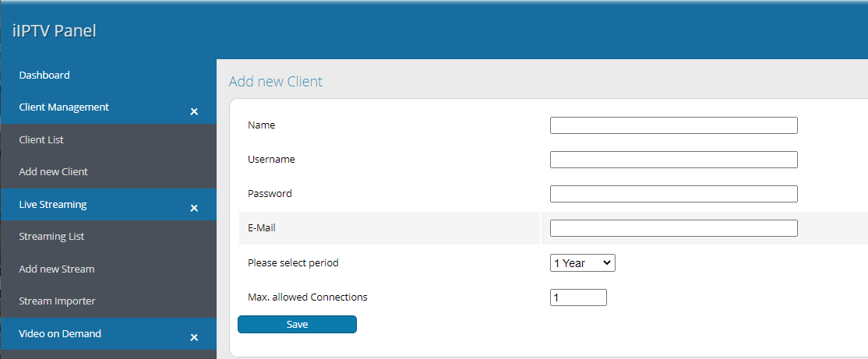Save the new client

298,325
